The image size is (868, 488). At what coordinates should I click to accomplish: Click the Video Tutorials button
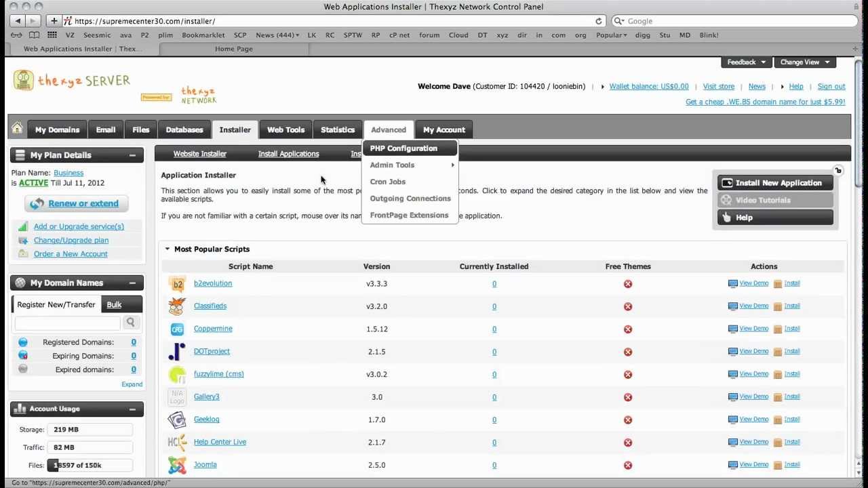coord(775,200)
